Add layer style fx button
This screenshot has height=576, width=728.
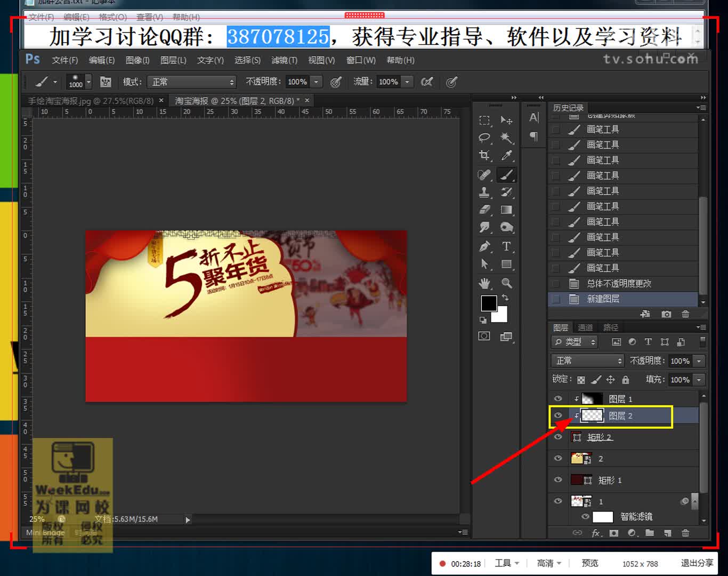(596, 533)
